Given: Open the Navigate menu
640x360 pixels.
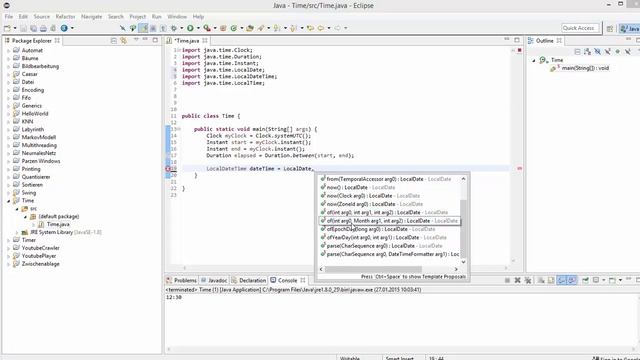Looking at the screenshot, I should [x=91, y=17].
